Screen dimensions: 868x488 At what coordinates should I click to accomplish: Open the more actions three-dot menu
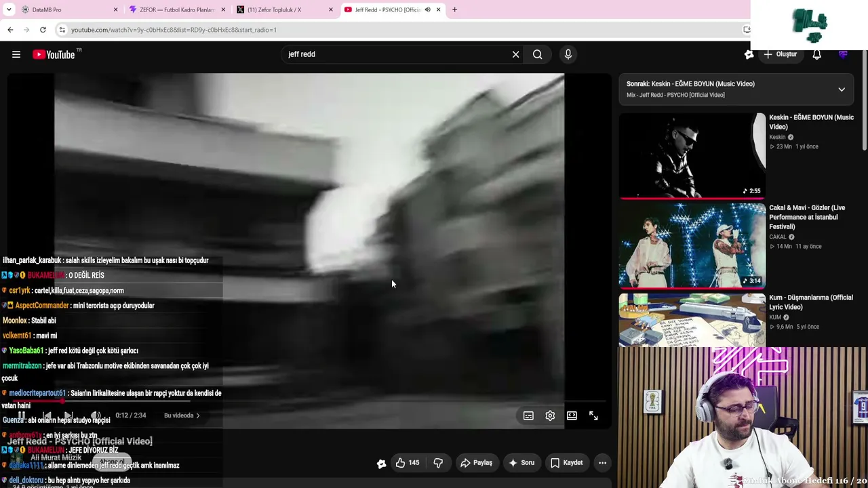click(x=602, y=463)
